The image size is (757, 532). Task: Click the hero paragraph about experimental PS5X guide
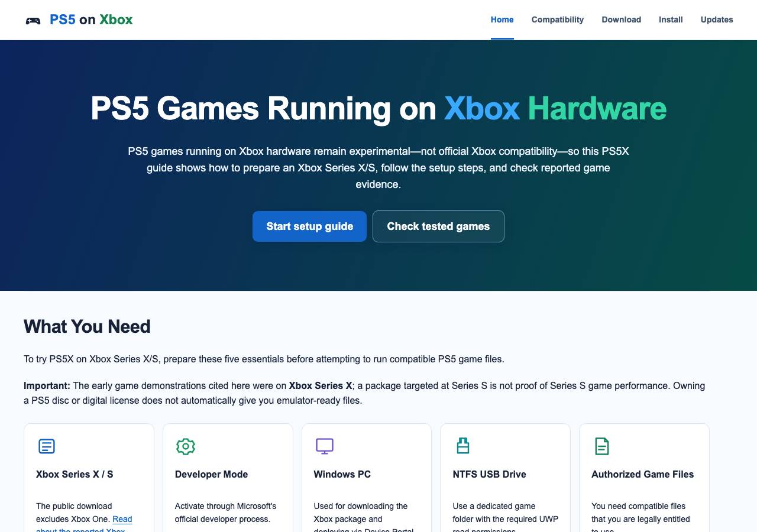[378, 168]
